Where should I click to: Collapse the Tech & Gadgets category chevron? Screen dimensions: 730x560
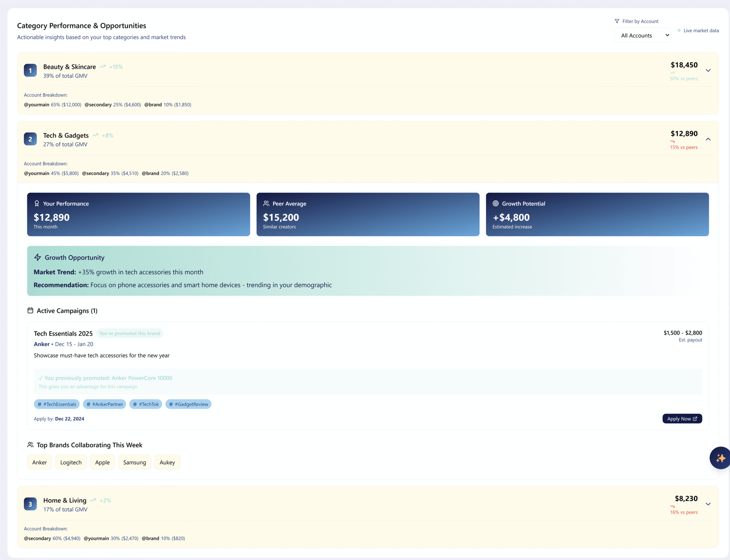[x=708, y=139]
